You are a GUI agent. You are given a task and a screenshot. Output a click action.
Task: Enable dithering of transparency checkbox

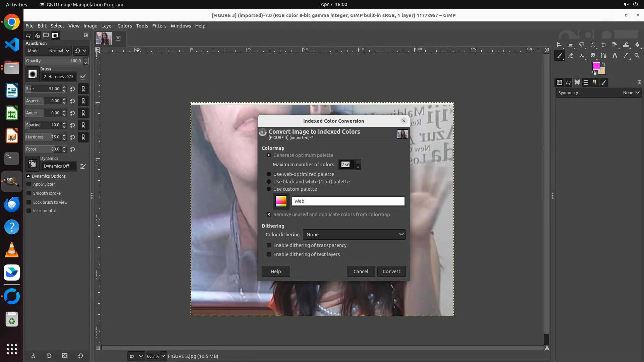[269, 245]
